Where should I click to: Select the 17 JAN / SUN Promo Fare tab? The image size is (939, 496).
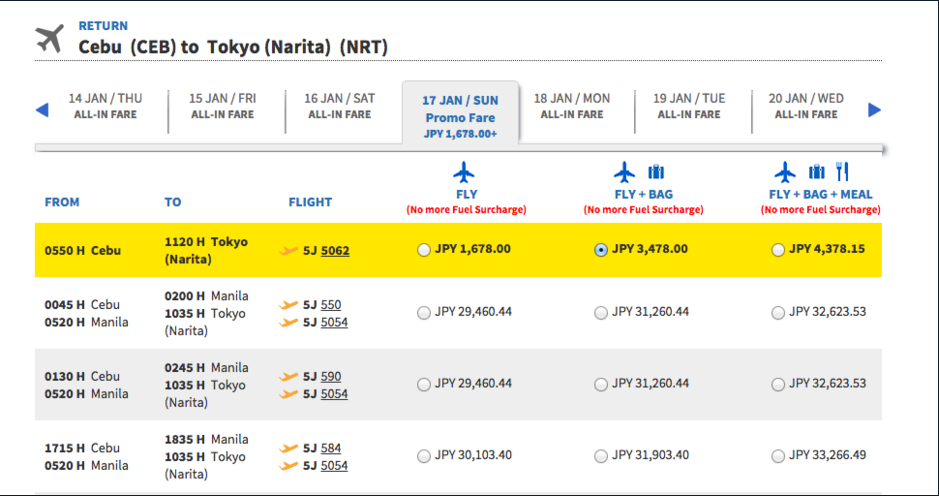point(461,116)
